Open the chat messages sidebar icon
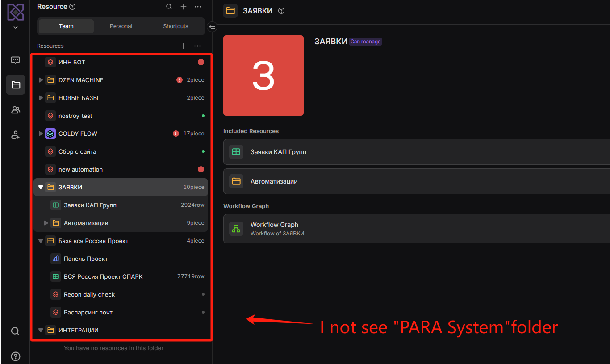 point(15,60)
